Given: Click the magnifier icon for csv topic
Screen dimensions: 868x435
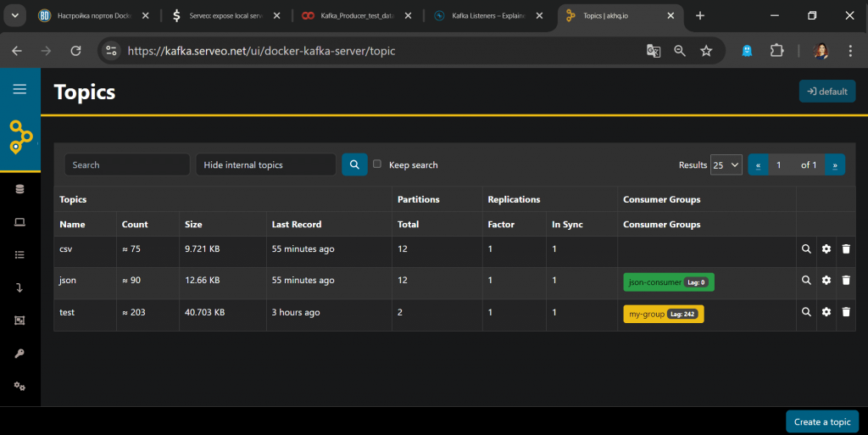Looking at the screenshot, I should 806,249.
